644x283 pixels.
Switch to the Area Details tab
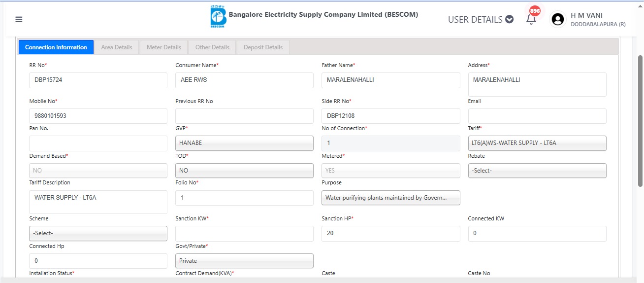click(x=117, y=47)
